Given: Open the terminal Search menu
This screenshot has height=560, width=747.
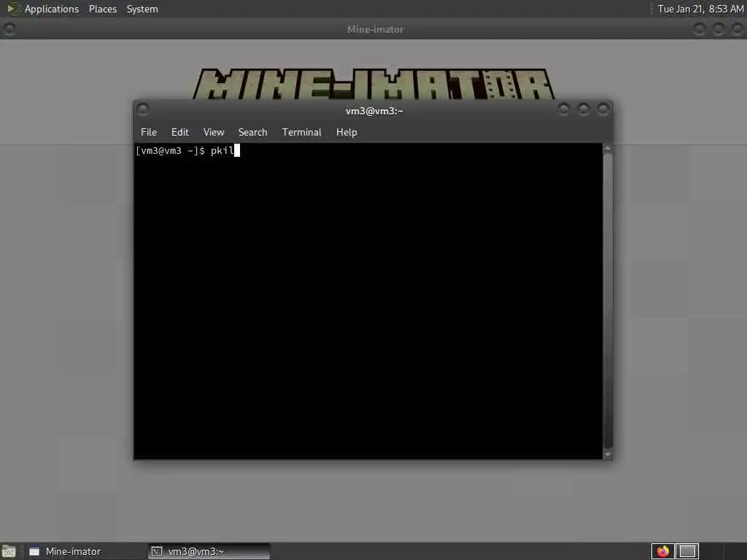Looking at the screenshot, I should point(252,133).
